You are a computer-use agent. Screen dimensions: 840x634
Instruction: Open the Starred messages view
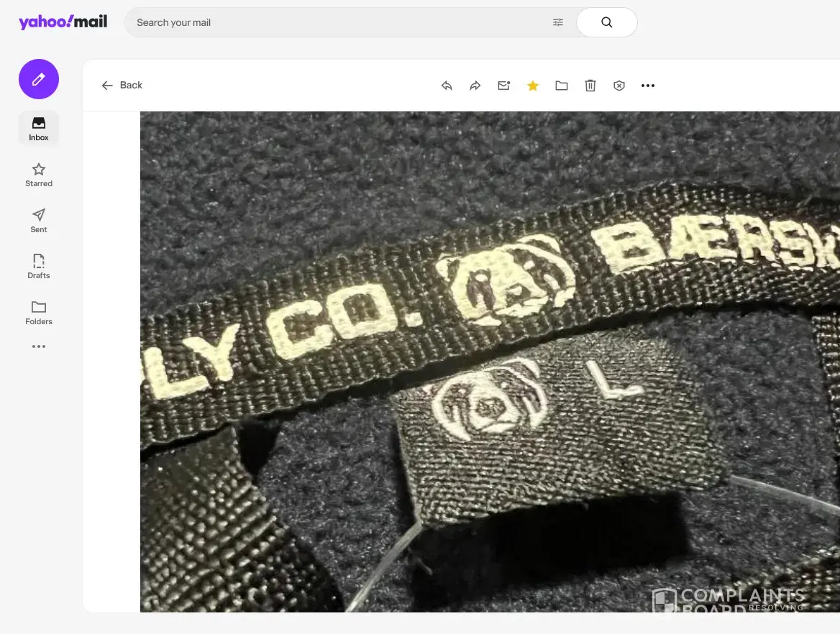39,175
